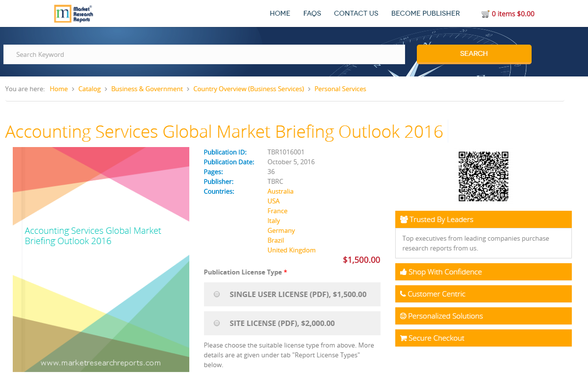Click the Trusted By Leaders people icon

point(404,220)
